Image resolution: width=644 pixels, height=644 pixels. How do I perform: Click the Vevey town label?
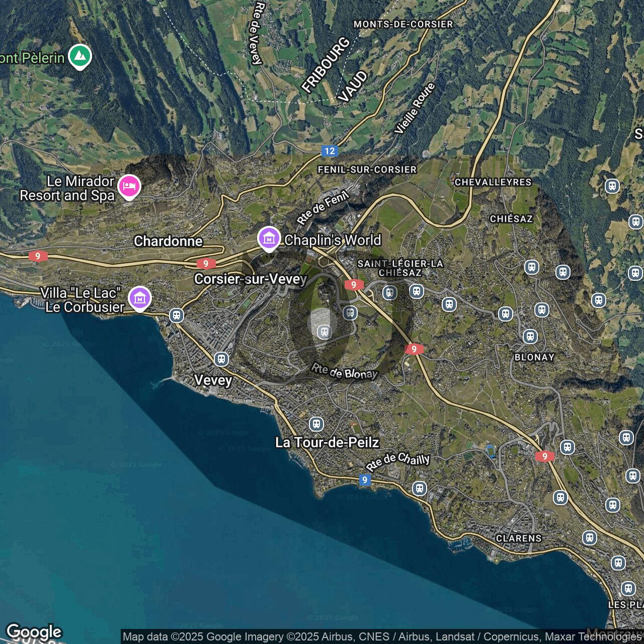click(213, 380)
